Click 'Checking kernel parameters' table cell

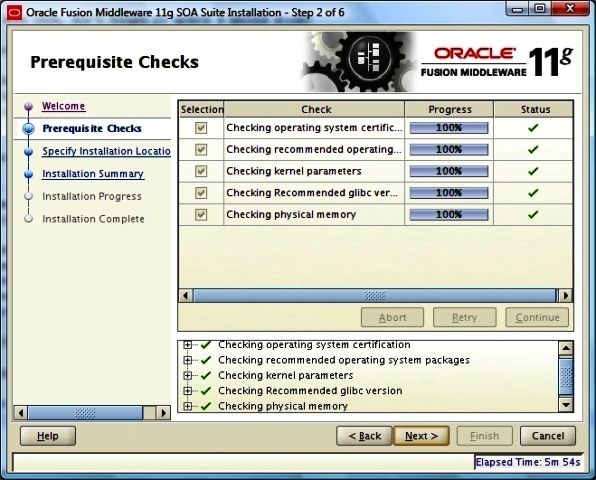[x=314, y=171]
